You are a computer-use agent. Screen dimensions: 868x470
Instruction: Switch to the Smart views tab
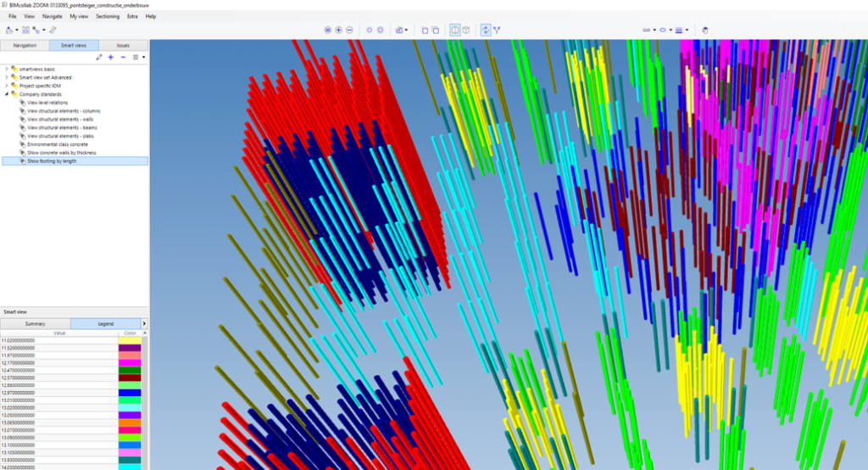pos(74,46)
